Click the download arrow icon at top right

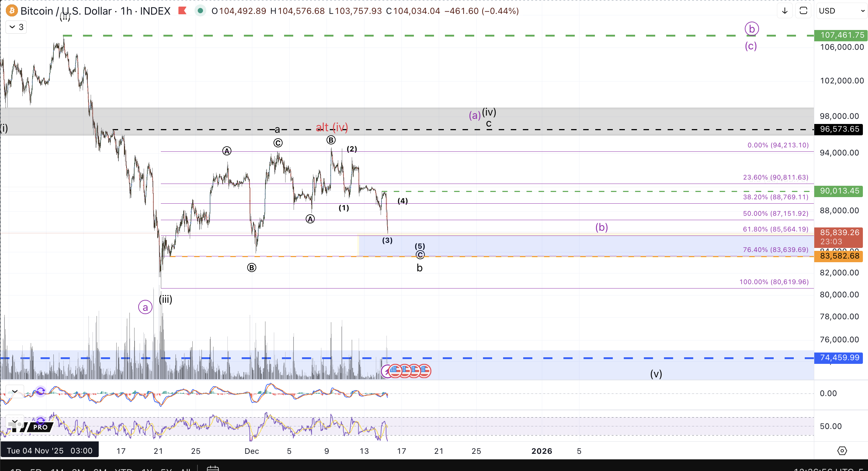785,11
